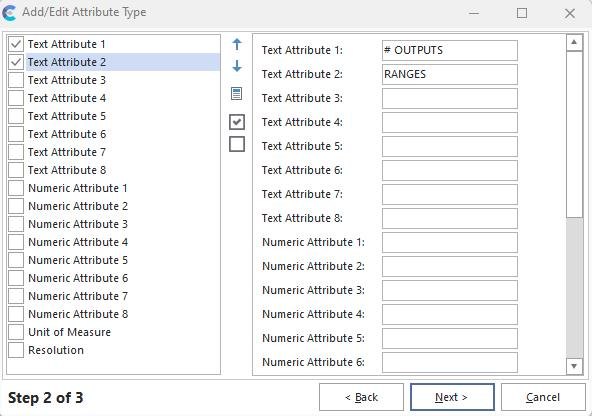
Task: Enable Text Attribute 7 checkbox
Action: click(x=16, y=152)
